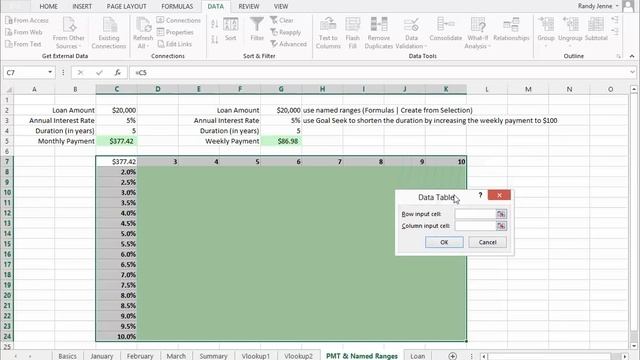Collapse dialog via Row input range icon
This screenshot has height=360, width=640.
click(501, 214)
